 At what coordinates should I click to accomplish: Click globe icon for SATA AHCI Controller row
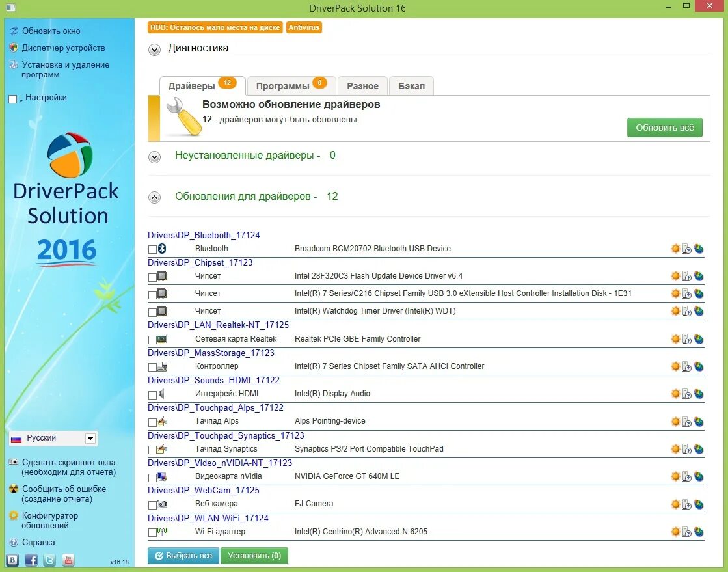pyautogui.click(x=699, y=367)
